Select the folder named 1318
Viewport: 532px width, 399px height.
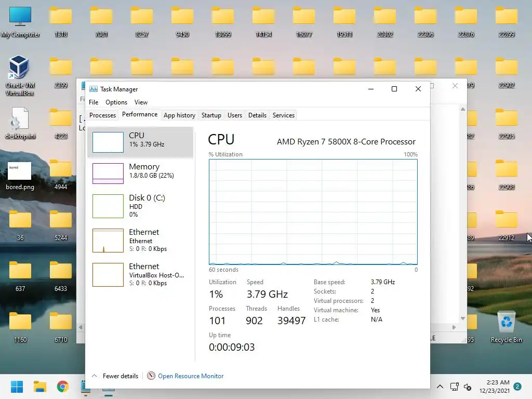[x=61, y=22]
